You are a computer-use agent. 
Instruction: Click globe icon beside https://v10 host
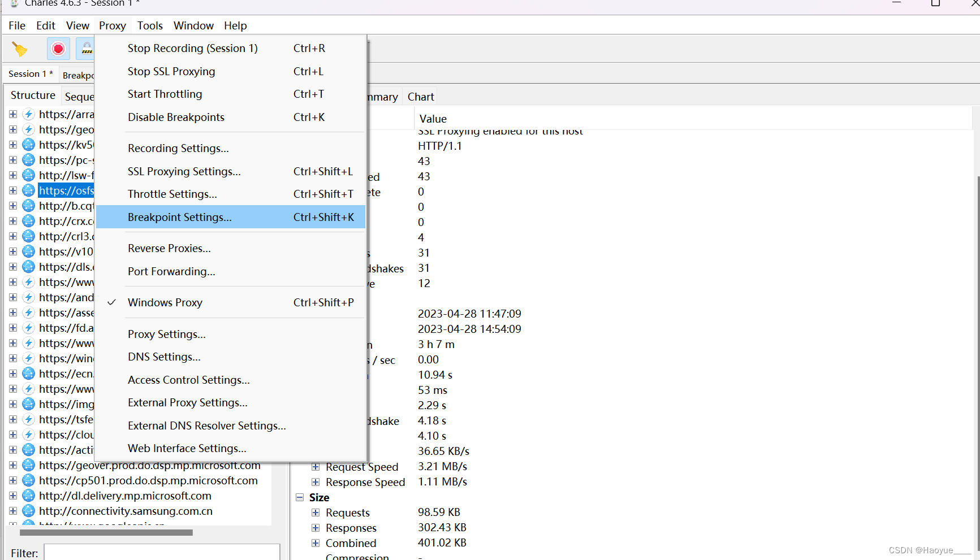tap(28, 251)
